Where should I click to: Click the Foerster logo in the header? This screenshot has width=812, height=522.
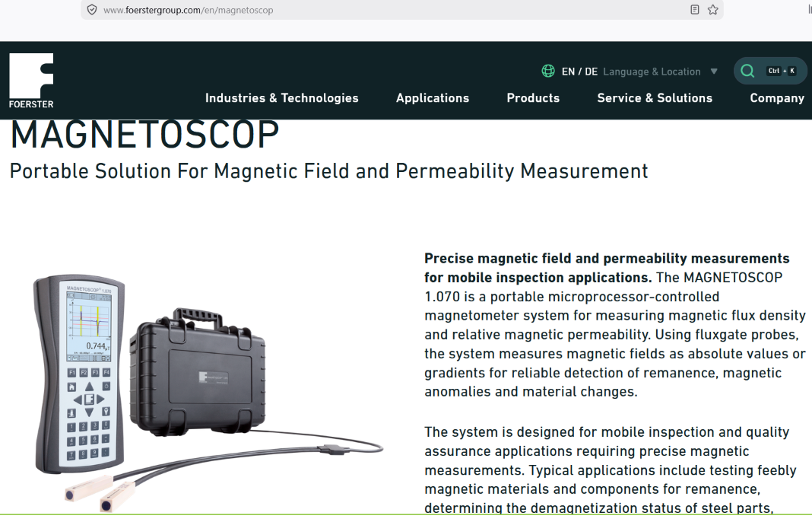[x=31, y=81]
